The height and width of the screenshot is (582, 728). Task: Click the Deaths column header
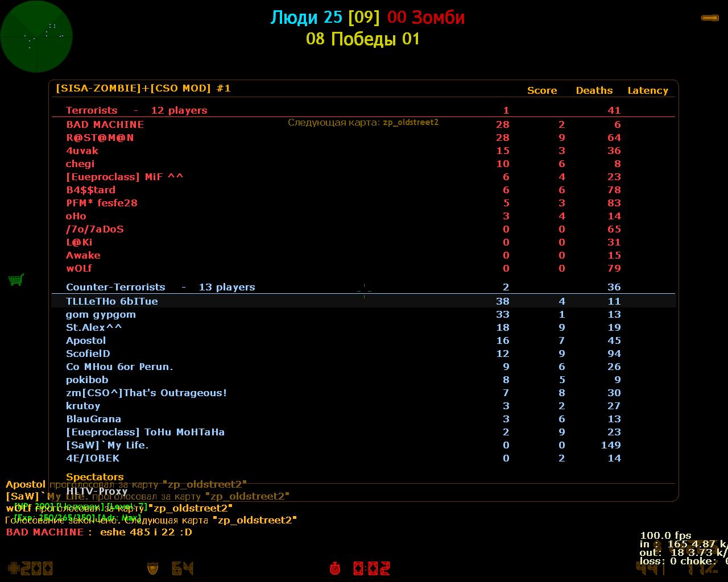click(594, 90)
